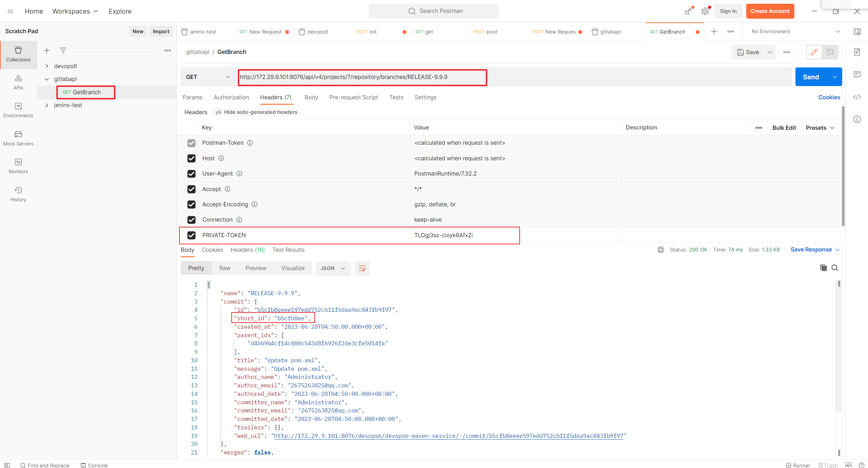Click the environment quick look icon
The width and height of the screenshot is (868, 468).
[x=857, y=32]
